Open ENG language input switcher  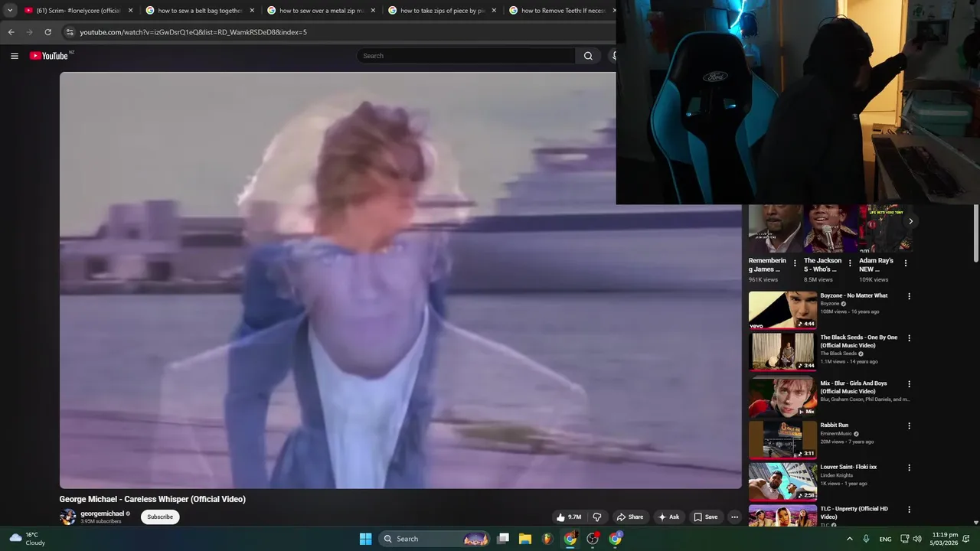tap(885, 539)
